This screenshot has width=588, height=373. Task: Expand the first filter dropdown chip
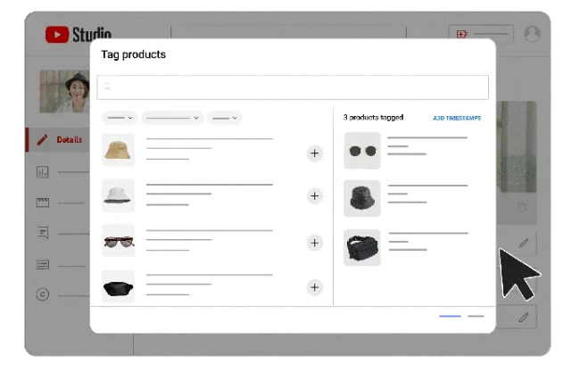click(x=119, y=118)
